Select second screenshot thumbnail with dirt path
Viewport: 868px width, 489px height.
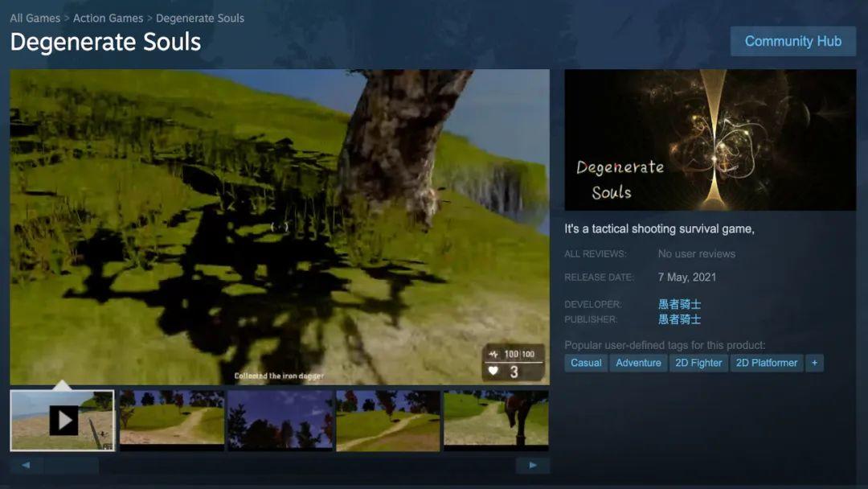tap(172, 421)
